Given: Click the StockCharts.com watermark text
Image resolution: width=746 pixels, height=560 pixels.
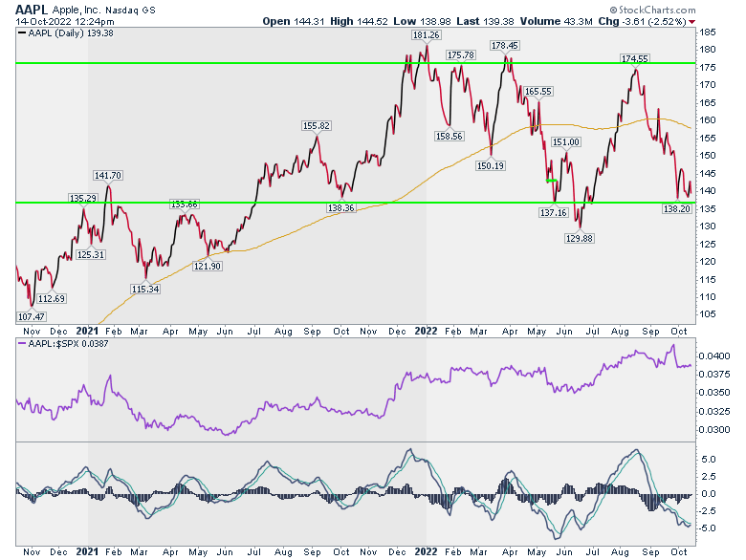Looking at the screenshot, I should click(652, 10).
